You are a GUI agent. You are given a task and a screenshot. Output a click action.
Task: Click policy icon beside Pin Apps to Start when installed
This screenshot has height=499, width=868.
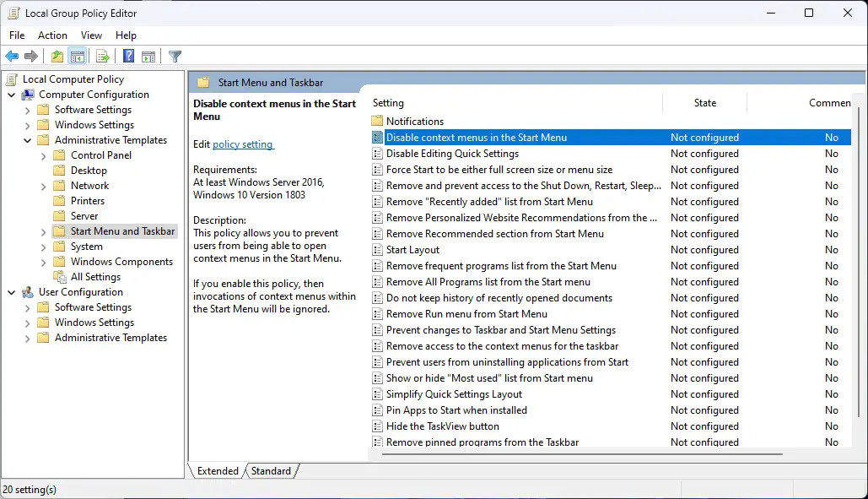(x=378, y=410)
